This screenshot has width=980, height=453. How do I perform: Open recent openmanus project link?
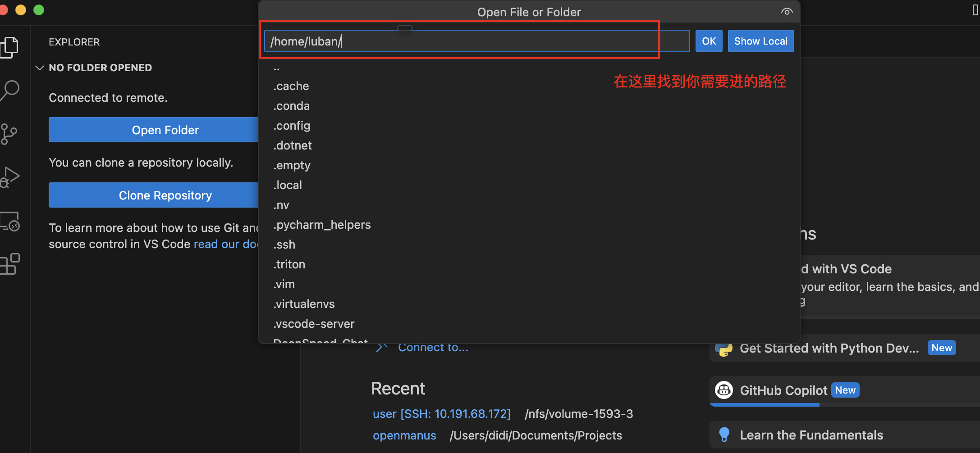click(x=404, y=435)
